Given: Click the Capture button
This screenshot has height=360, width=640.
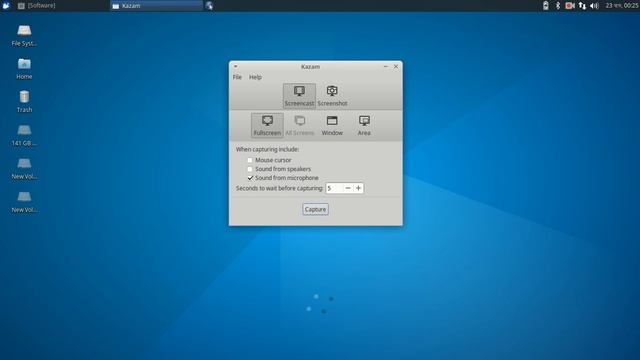Looking at the screenshot, I should (315, 209).
